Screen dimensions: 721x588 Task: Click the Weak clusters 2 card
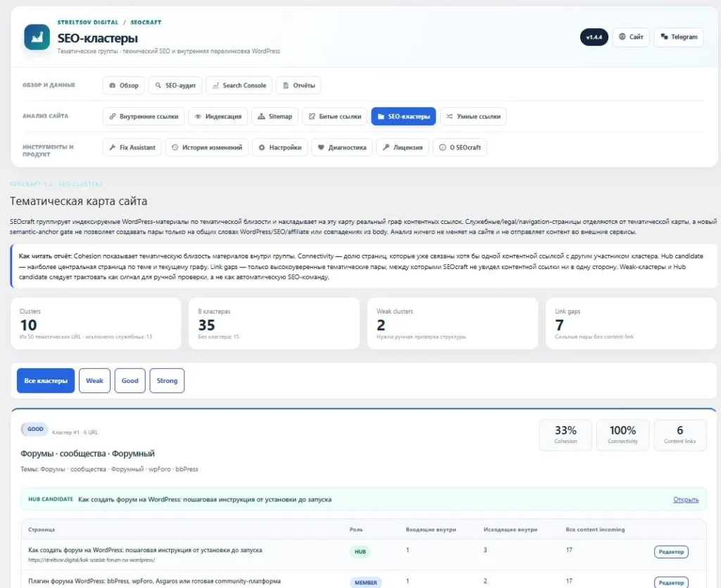453,323
